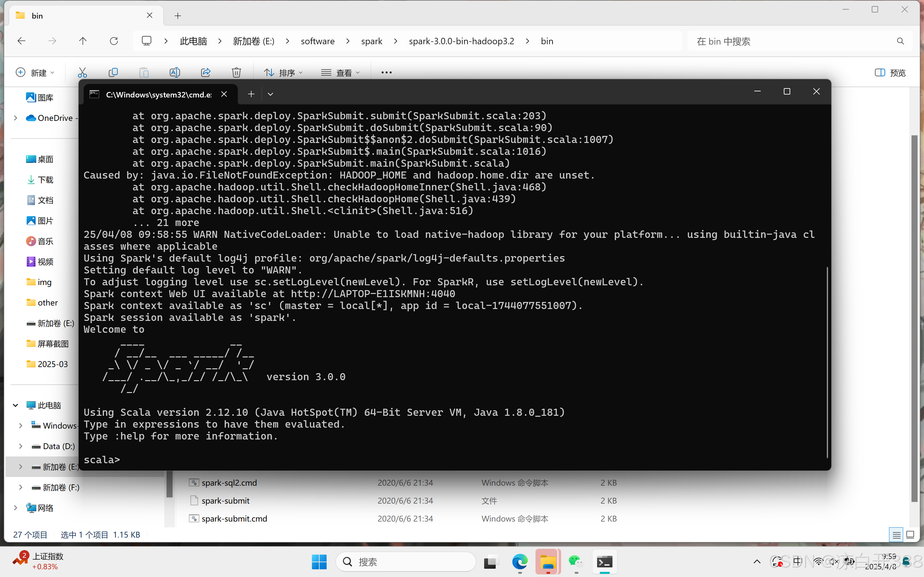Image resolution: width=924 pixels, height=577 pixels.
Task: Click the Paste icon in the toolbar
Action: click(x=144, y=72)
